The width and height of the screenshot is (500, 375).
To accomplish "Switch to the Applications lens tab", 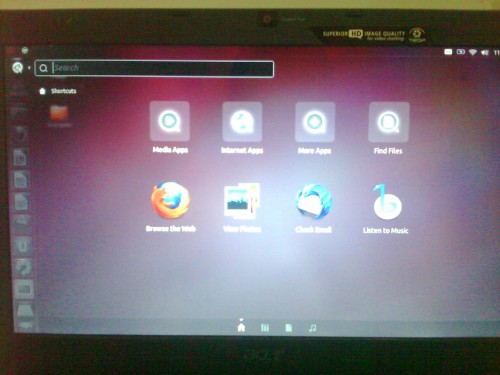I will (265, 328).
